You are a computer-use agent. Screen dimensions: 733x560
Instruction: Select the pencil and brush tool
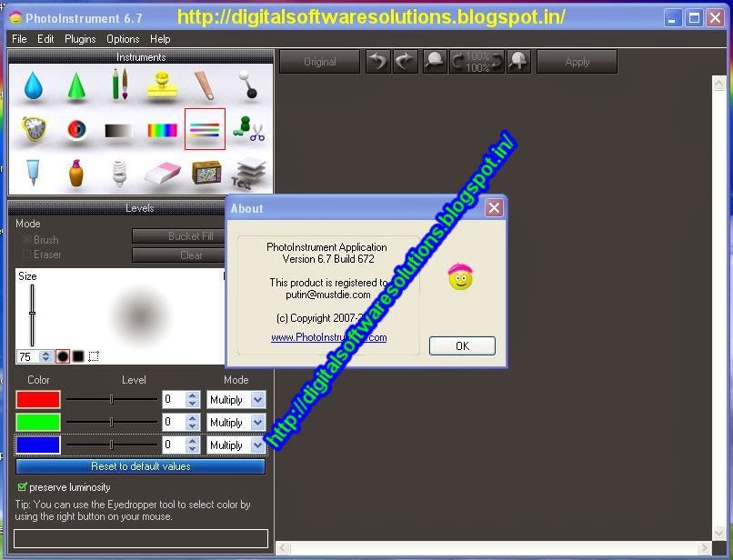(120, 85)
